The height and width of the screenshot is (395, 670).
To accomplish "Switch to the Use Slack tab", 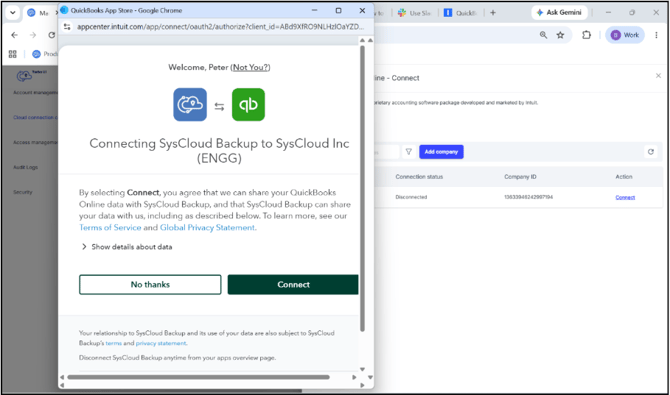I will click(414, 13).
